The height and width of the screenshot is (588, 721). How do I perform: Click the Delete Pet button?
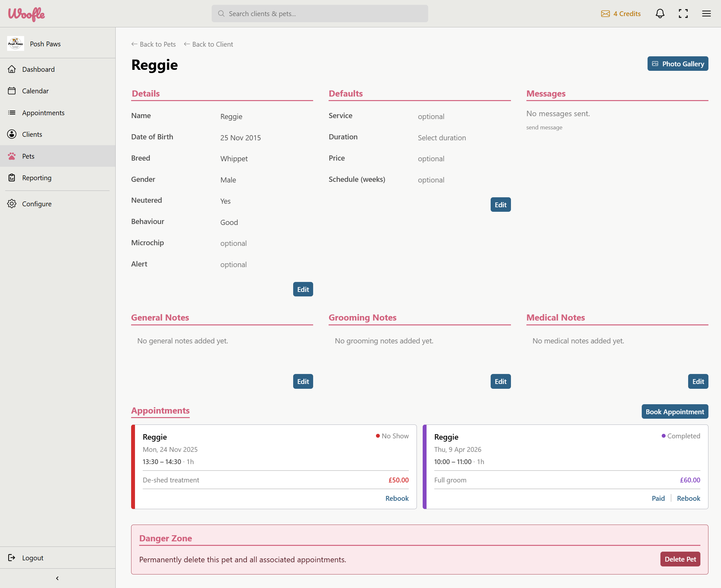point(680,559)
